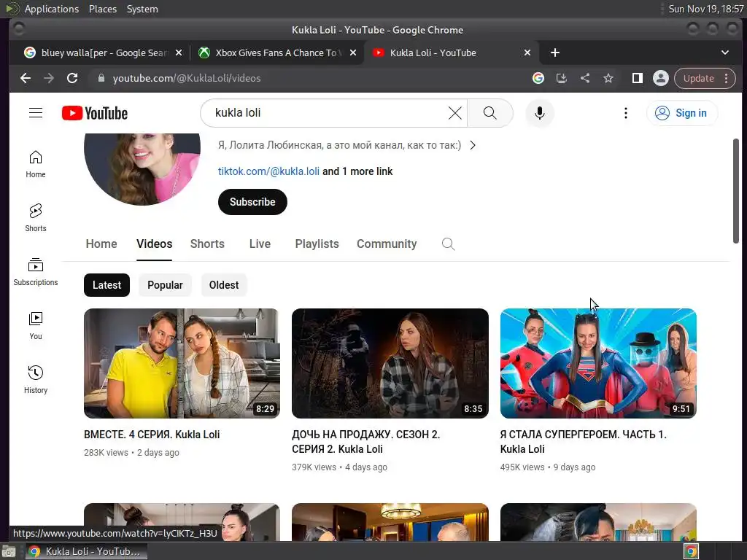Screen dimensions: 747x560
Task: Open channel Shorts tab
Action: (x=207, y=244)
